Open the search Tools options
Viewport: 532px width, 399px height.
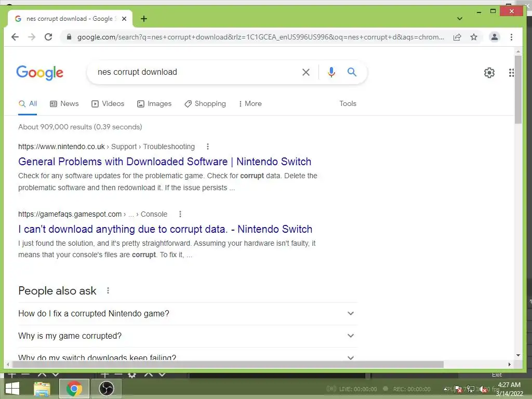(x=348, y=104)
